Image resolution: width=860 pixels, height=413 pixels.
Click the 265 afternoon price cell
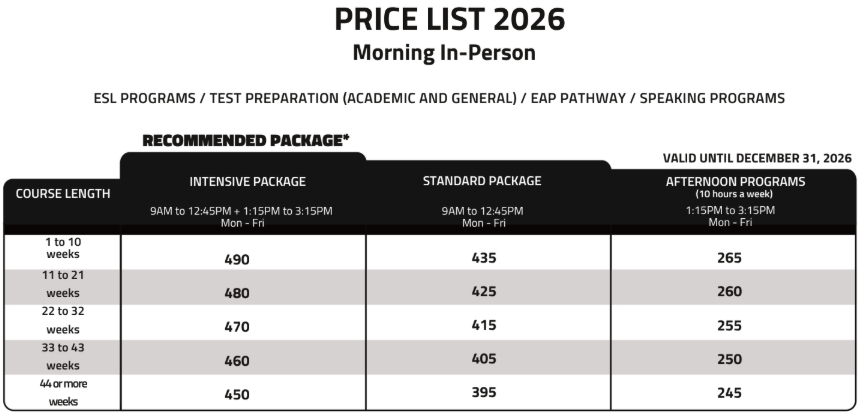click(x=729, y=257)
